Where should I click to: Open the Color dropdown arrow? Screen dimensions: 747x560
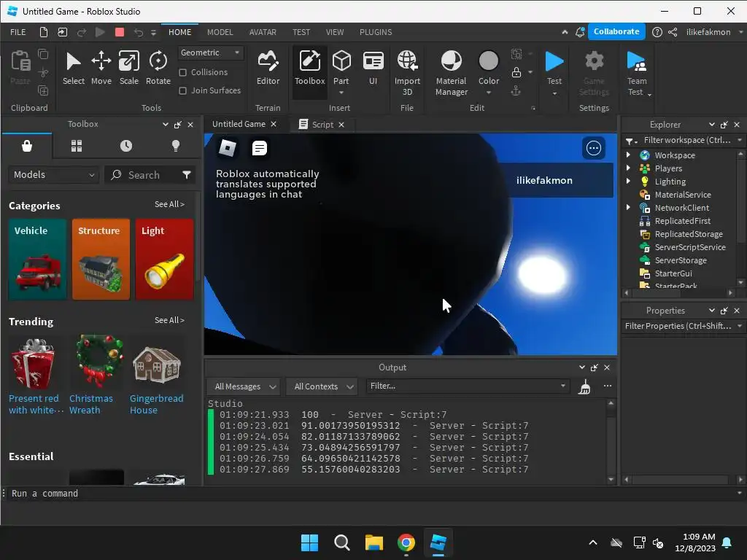pos(489,93)
